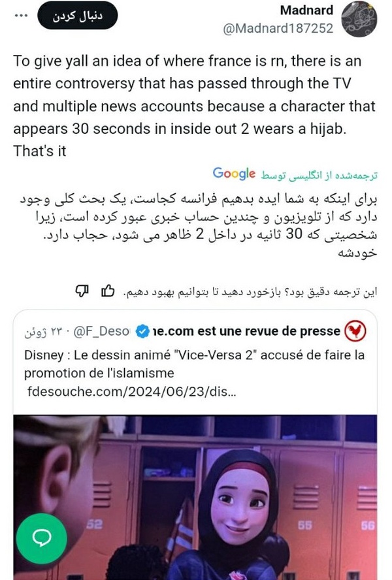Tap the black follow button

point(77,16)
